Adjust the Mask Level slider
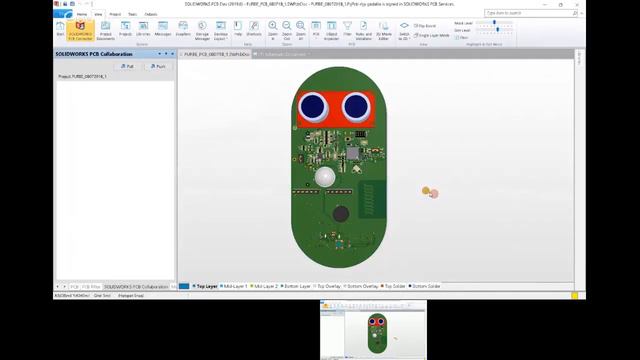The image size is (640, 360). click(494, 23)
